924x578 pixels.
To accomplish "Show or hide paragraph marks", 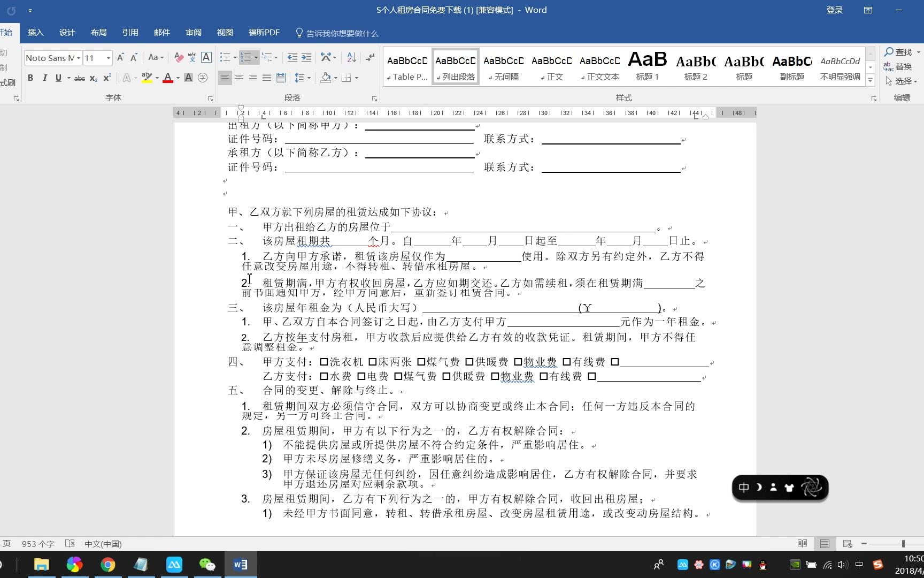I will (x=370, y=57).
